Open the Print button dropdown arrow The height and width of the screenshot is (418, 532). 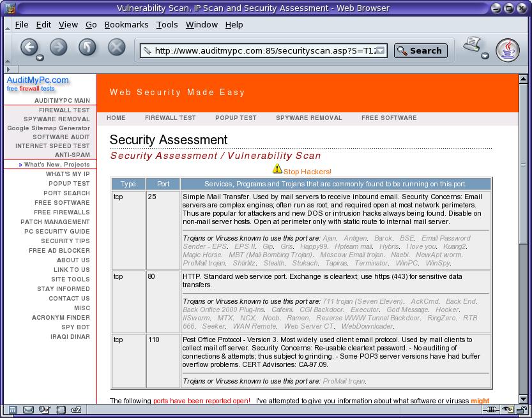[485, 56]
